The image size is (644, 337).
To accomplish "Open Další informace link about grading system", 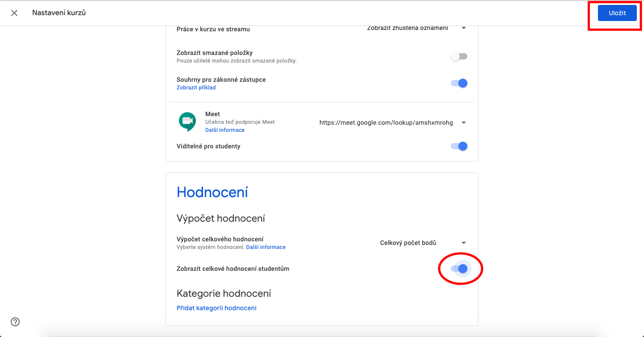I will 266,247.
